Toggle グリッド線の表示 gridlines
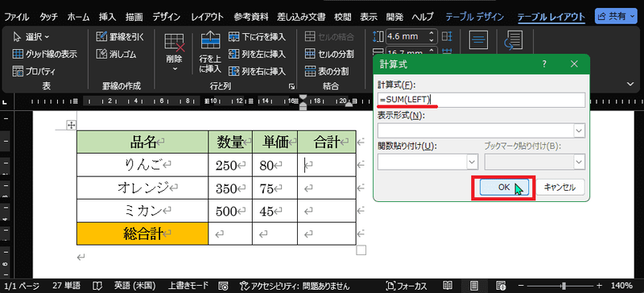This screenshot has height=293, width=644. [45, 54]
